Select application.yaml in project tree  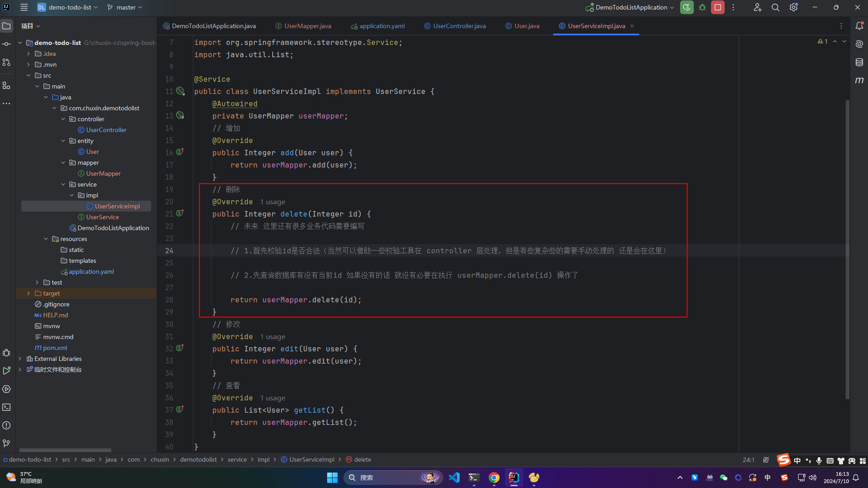click(91, 271)
